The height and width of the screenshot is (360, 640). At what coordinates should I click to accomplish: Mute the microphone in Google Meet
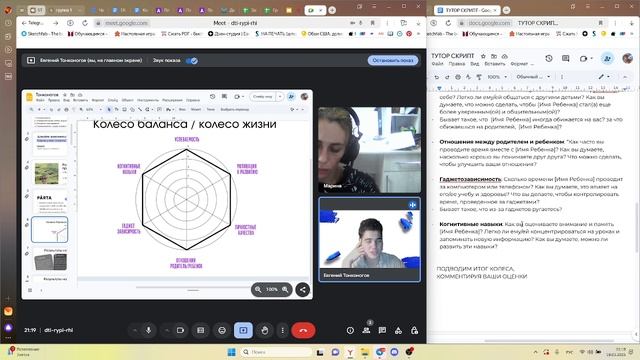pos(149,330)
